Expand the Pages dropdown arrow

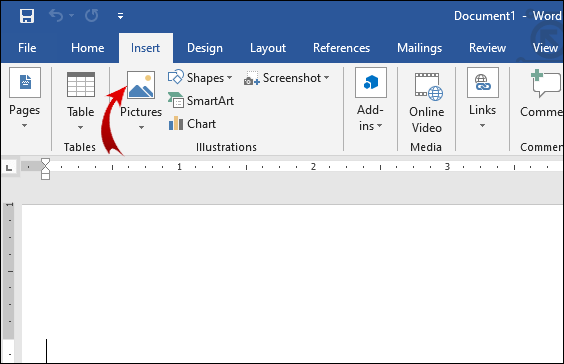(x=24, y=126)
